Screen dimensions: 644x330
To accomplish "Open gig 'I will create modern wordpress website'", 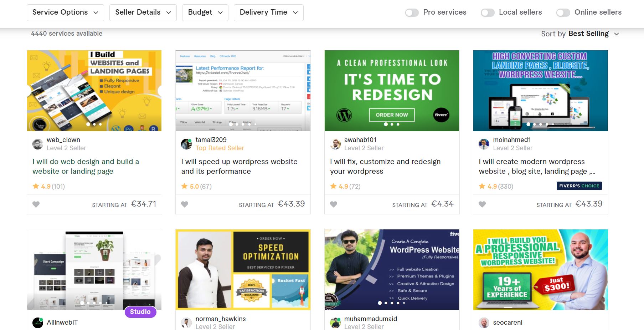I will click(537, 166).
